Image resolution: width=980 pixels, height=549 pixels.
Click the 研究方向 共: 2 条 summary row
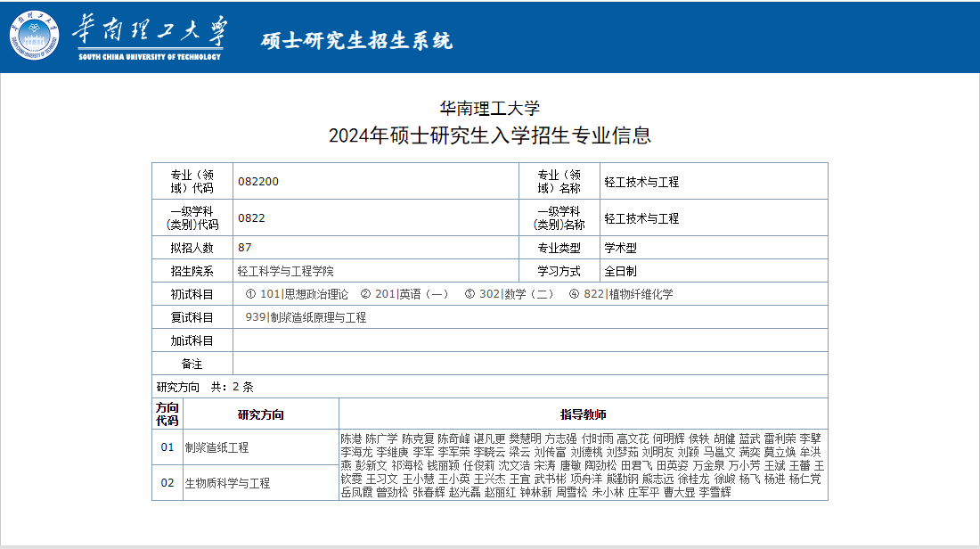(489, 387)
